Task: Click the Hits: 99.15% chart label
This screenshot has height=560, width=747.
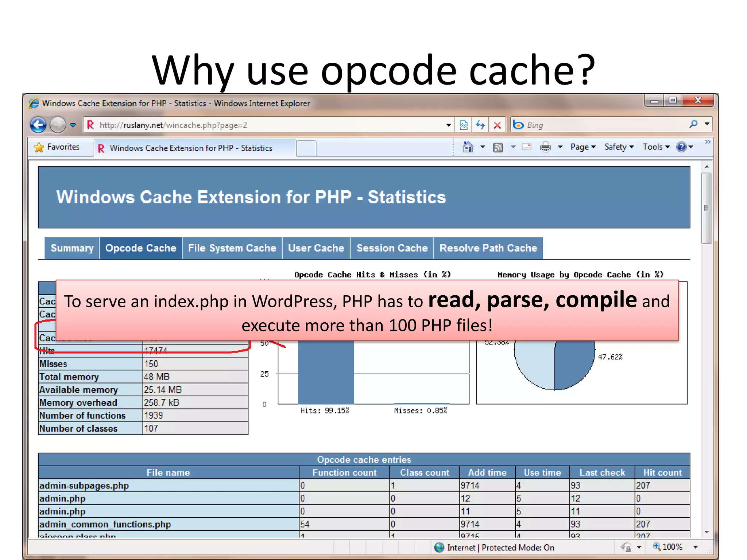Action: (x=325, y=411)
